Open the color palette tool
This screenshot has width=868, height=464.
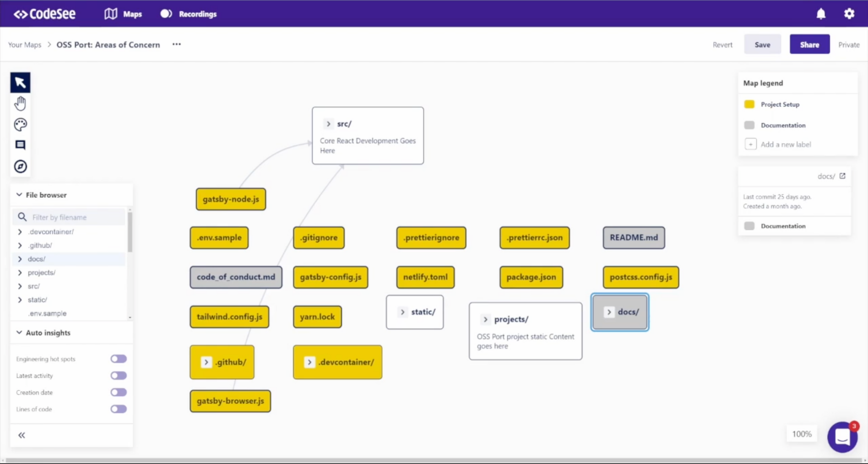coord(20,124)
